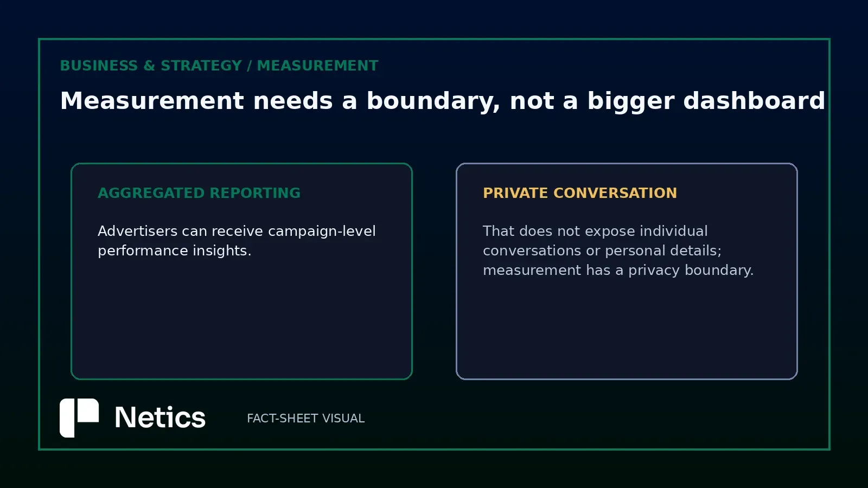Click the 'PRIVATE CONVERSATION' card heading
This screenshot has height=488, width=868.
[580, 193]
